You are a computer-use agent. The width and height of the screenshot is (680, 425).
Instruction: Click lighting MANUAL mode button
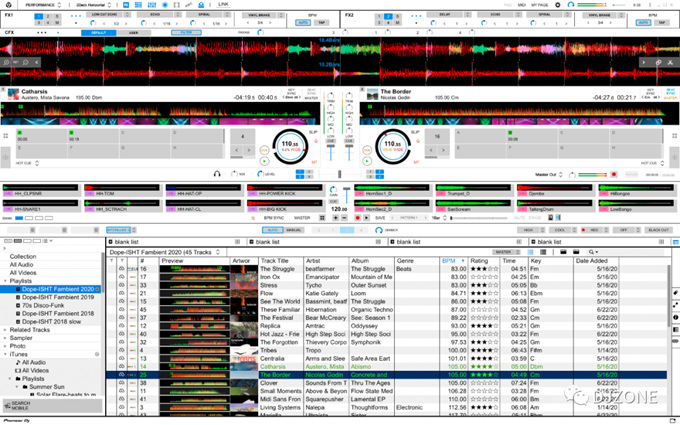point(294,230)
